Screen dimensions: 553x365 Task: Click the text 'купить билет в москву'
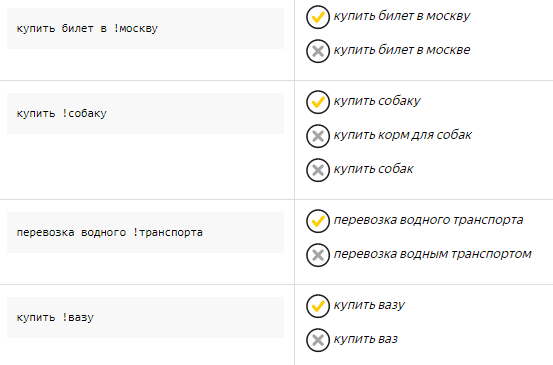coord(402,16)
